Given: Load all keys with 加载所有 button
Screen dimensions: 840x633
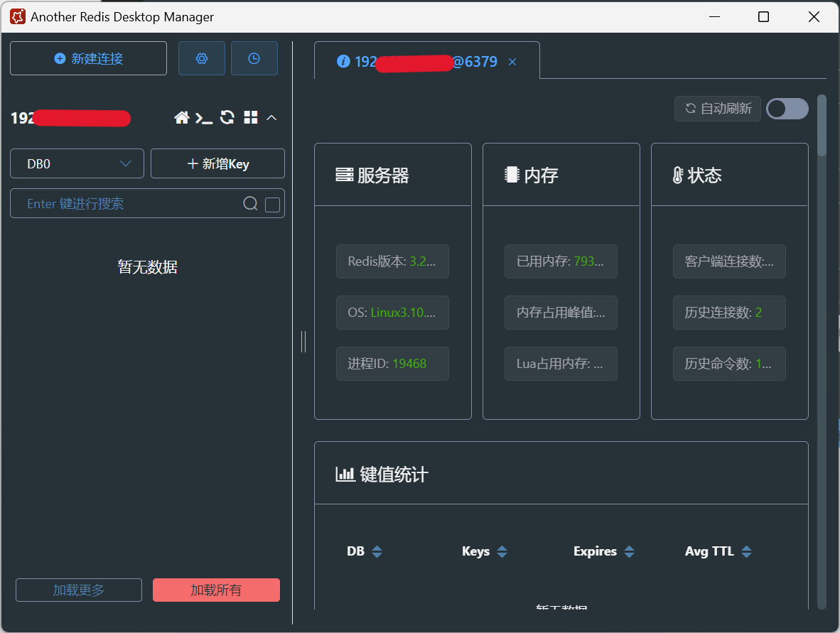Looking at the screenshot, I should [x=216, y=590].
